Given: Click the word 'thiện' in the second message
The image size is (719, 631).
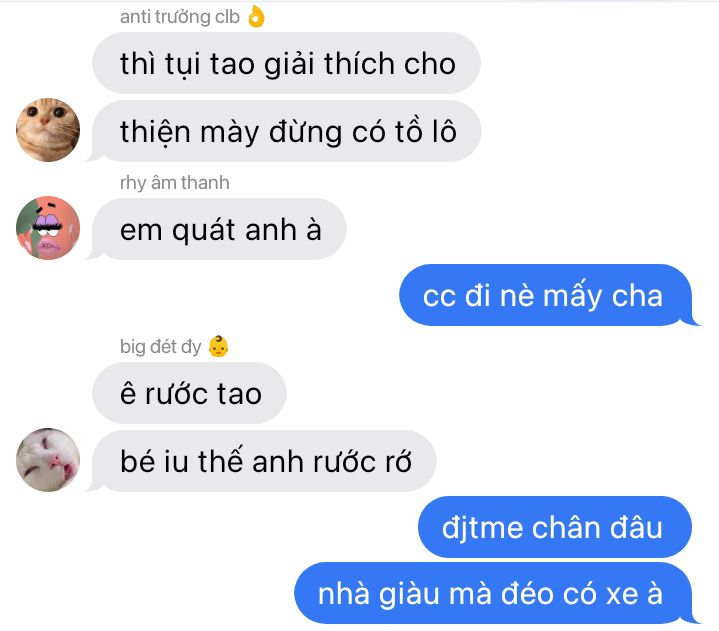Looking at the screenshot, I should click(x=155, y=133).
